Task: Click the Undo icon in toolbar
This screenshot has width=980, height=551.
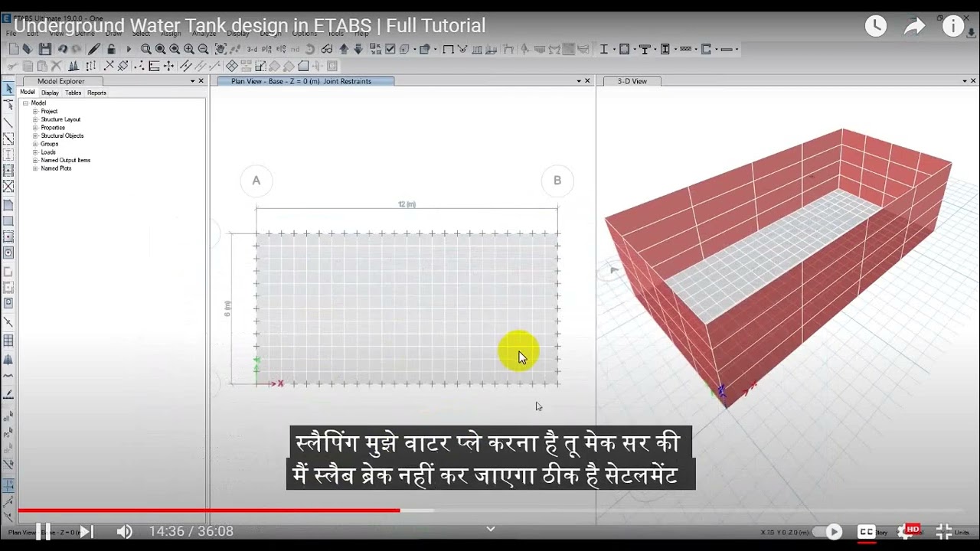Action: (63, 49)
